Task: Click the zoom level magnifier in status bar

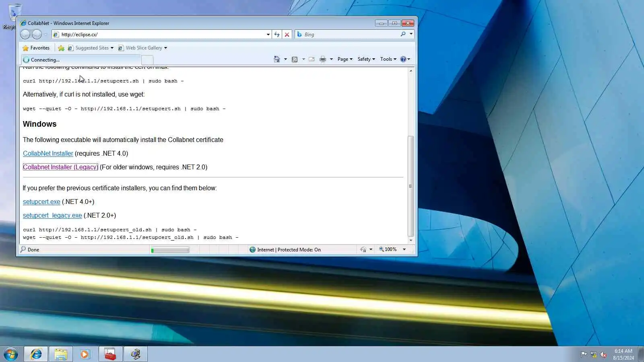Action: [382, 249]
